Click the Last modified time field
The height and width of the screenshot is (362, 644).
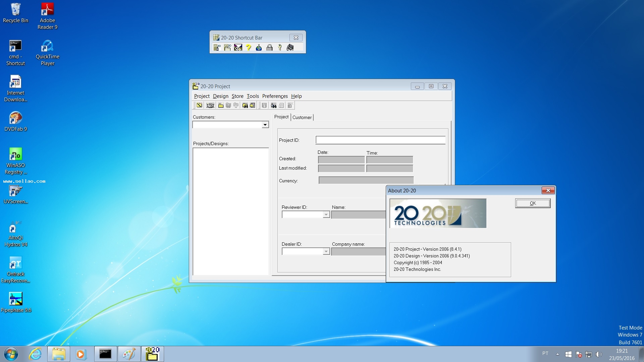click(x=389, y=168)
